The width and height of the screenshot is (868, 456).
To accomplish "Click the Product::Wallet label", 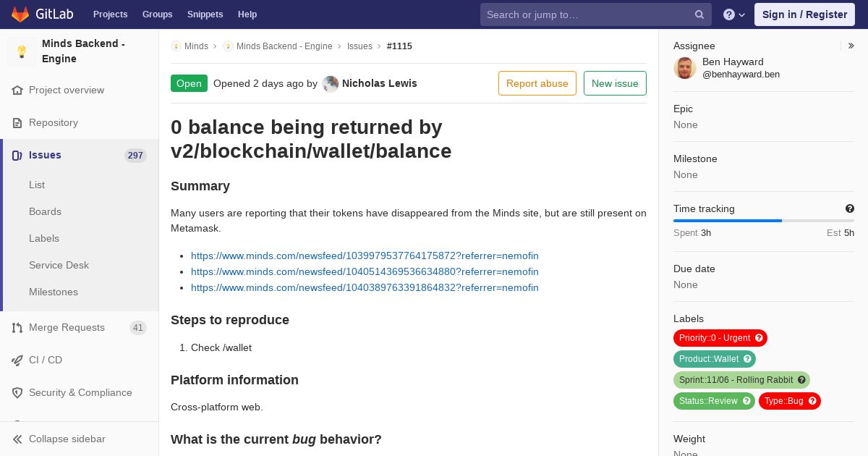I will [x=715, y=359].
